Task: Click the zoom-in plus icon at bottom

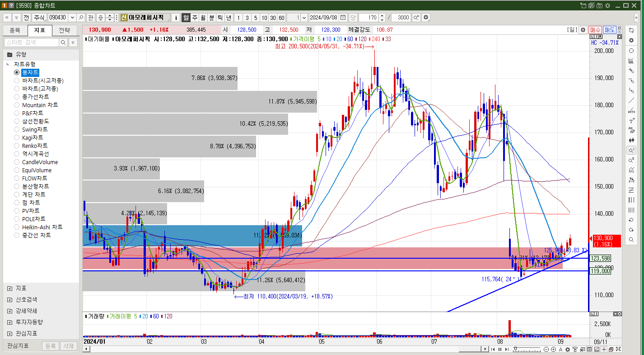Action: click(x=553, y=349)
